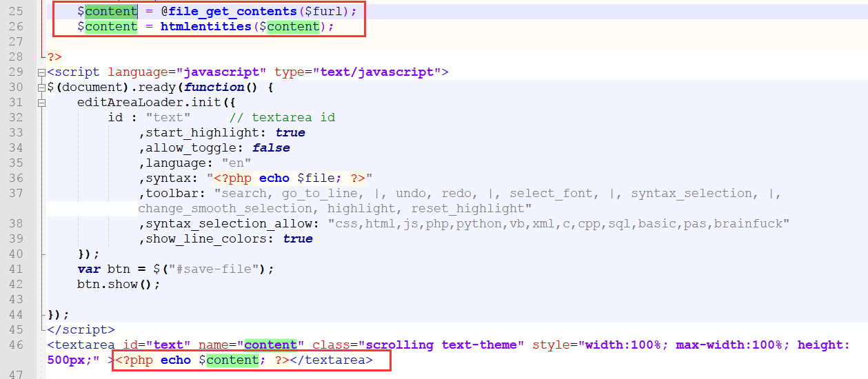Click brainfuck in the syntax list
Viewport: 868px width, 379px height.
[749, 224]
